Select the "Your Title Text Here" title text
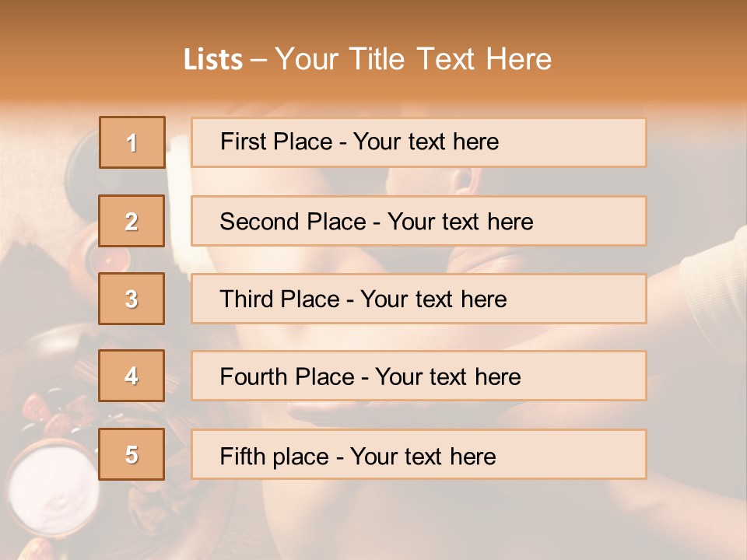Viewport: 747px width, 560px height. [x=413, y=59]
